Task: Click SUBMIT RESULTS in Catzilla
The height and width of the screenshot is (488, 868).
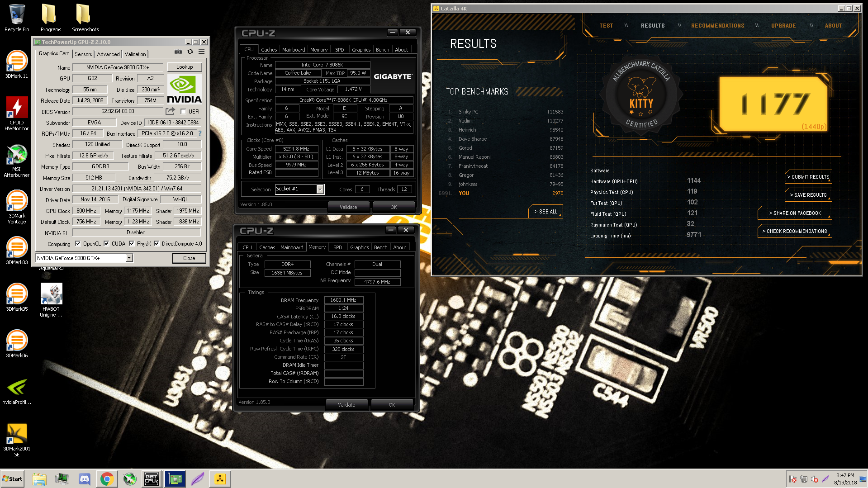Action: tap(808, 177)
